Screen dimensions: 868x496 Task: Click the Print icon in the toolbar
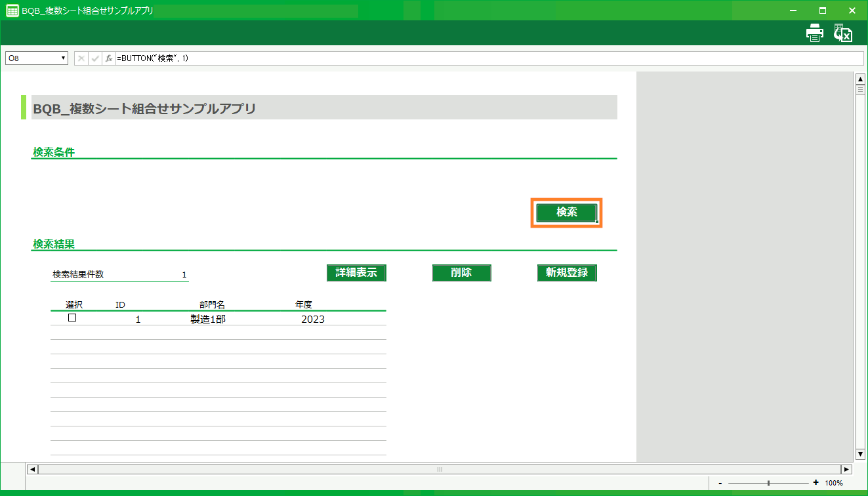coord(814,32)
